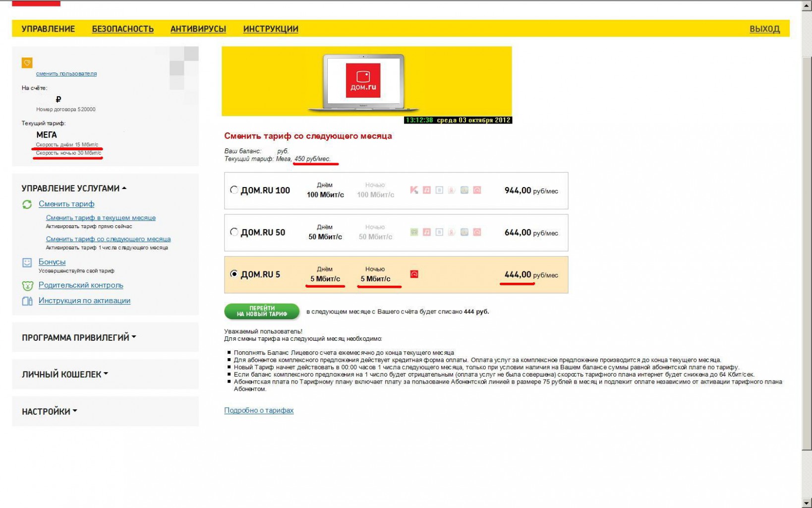This screenshot has height=508, width=812.
Task: Click the Скорость днём 15 Мбит/с text
Action: point(67,145)
